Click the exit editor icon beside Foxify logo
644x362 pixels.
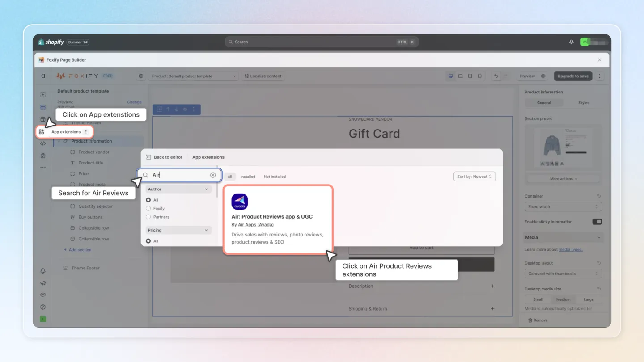(43, 76)
